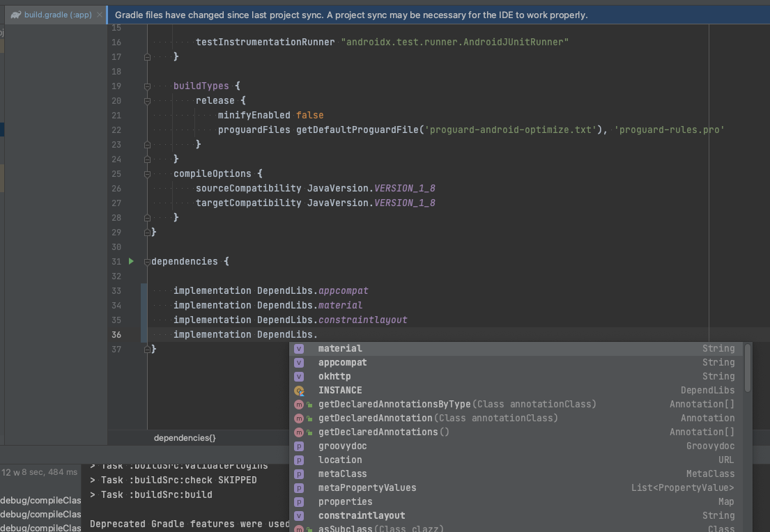Click the variable icon next to okhttp
Viewport: 770px width, 532px height.
tap(299, 376)
